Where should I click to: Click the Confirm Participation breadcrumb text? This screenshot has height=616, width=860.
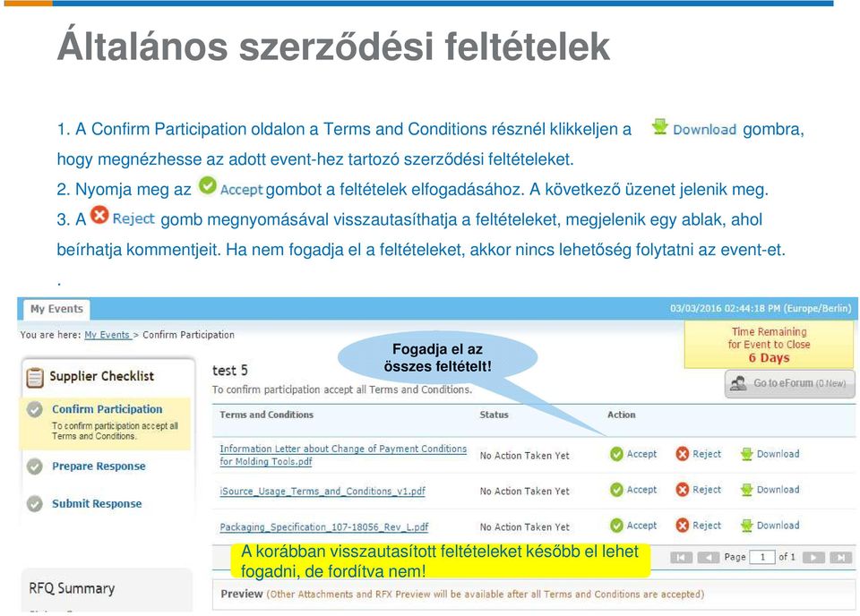tap(188, 335)
